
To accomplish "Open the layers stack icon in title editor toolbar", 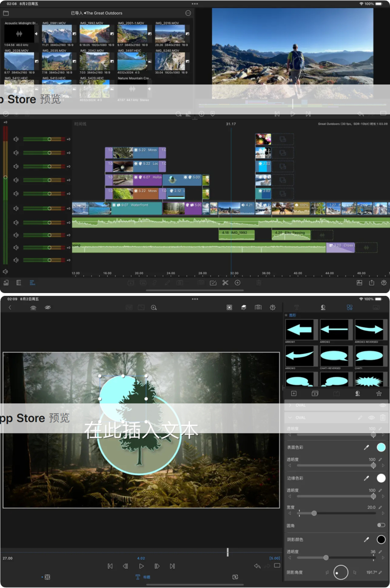I will pyautogui.click(x=243, y=307).
